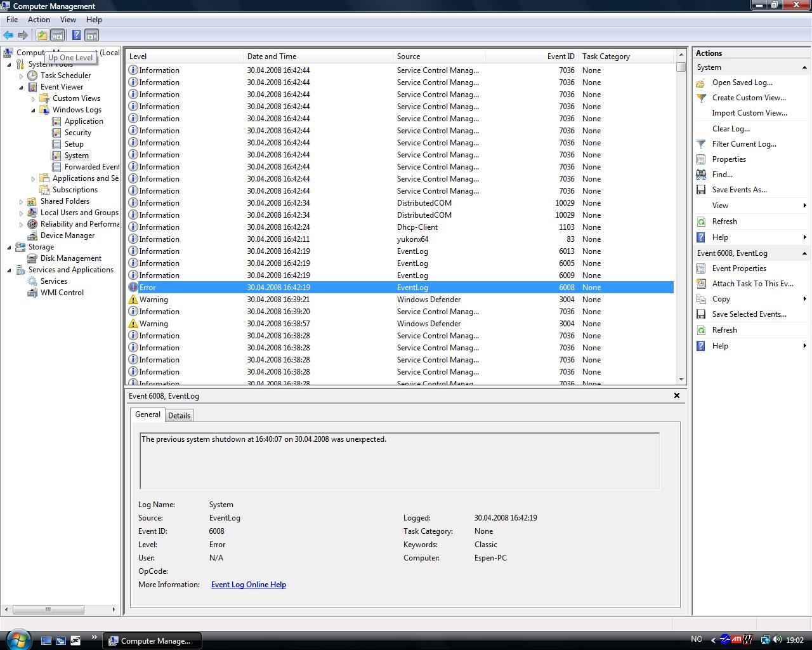Open the Help menu
The height and width of the screenshot is (650, 812).
pos(94,20)
